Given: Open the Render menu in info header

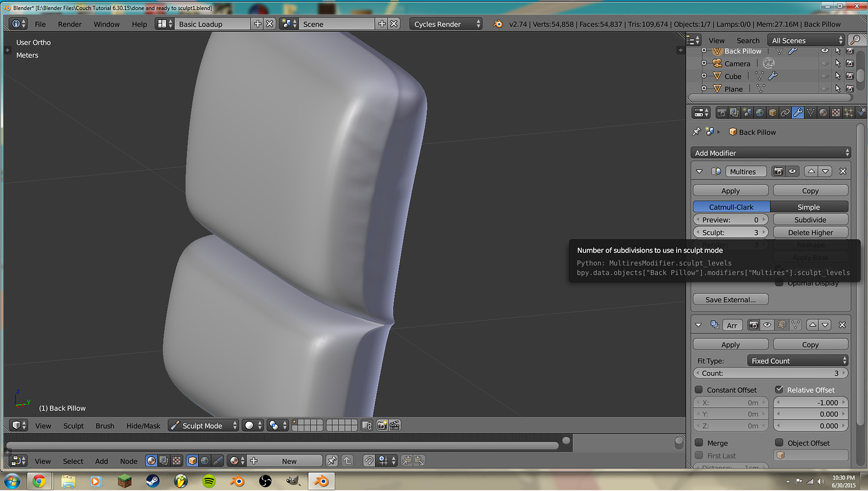Looking at the screenshot, I should [x=70, y=24].
